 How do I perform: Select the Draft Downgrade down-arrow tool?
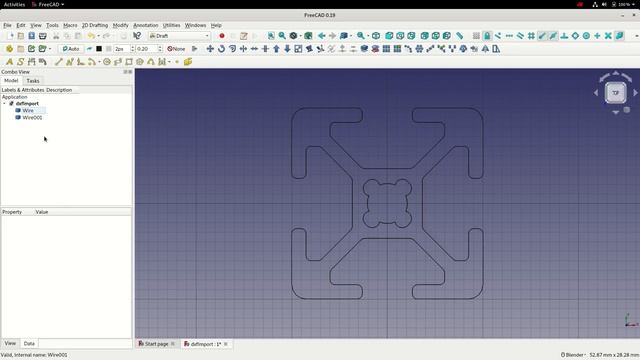[287, 49]
